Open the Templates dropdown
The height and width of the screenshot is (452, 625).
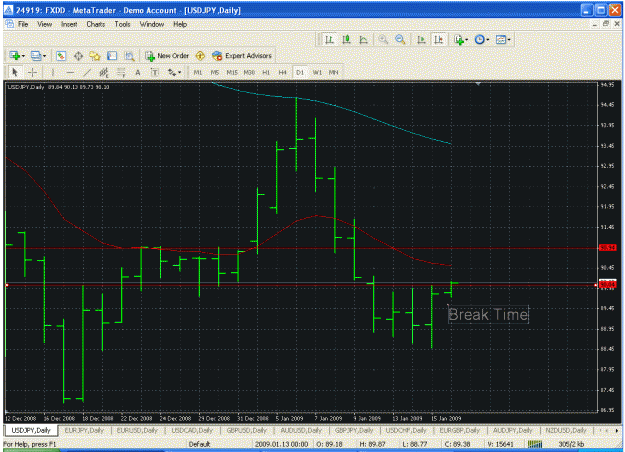point(503,39)
